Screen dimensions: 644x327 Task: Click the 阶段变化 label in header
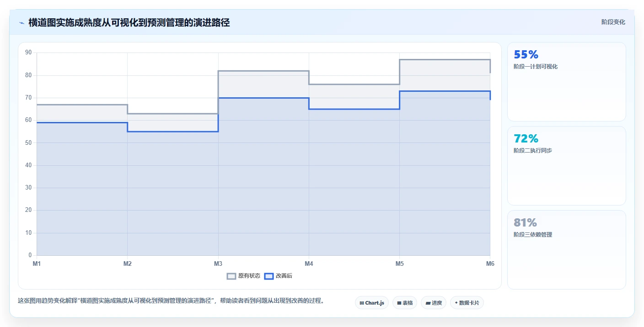[613, 22]
